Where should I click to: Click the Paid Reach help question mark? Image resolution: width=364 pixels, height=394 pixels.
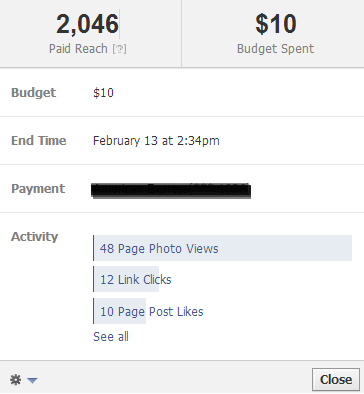[x=119, y=49]
